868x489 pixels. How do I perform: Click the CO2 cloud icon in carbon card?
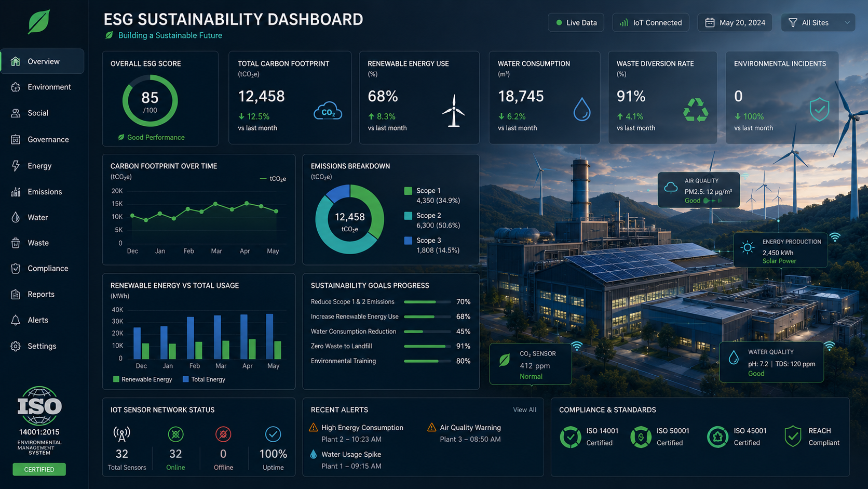pyautogui.click(x=328, y=111)
